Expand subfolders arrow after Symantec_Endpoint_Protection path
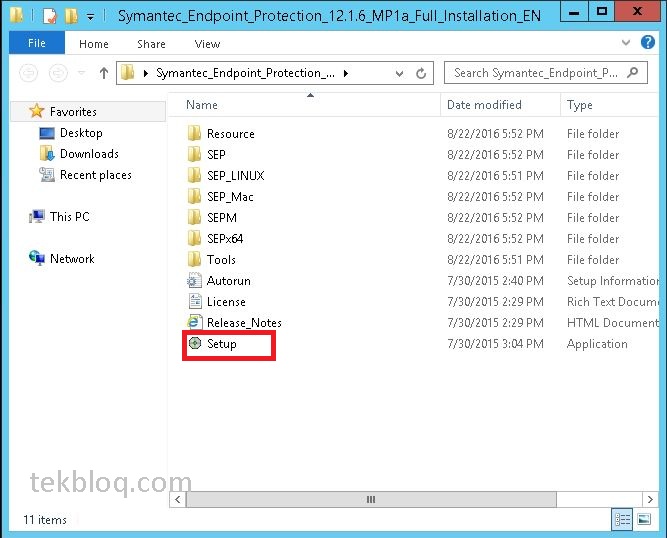 click(x=346, y=73)
